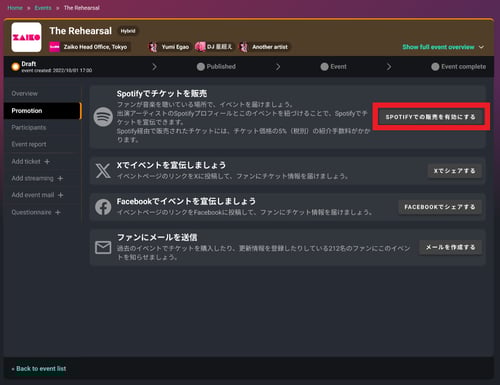Click the メールを作成する button
The width and height of the screenshot is (500, 385).
(450, 247)
